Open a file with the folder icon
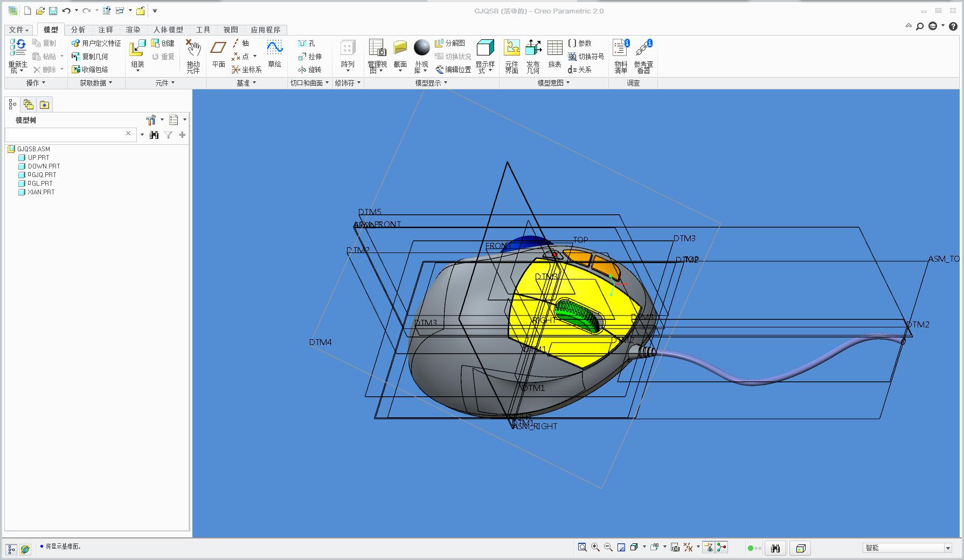The height and width of the screenshot is (560, 964). point(40,11)
